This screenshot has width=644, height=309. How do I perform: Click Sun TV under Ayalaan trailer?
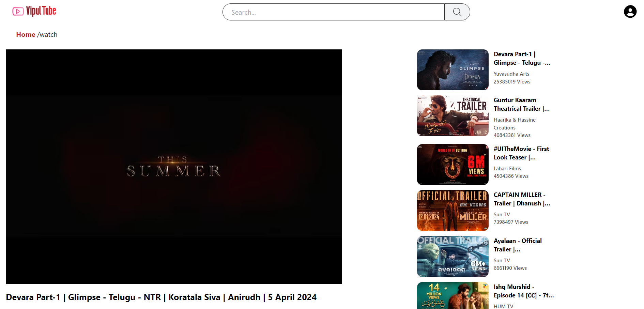pyautogui.click(x=502, y=261)
